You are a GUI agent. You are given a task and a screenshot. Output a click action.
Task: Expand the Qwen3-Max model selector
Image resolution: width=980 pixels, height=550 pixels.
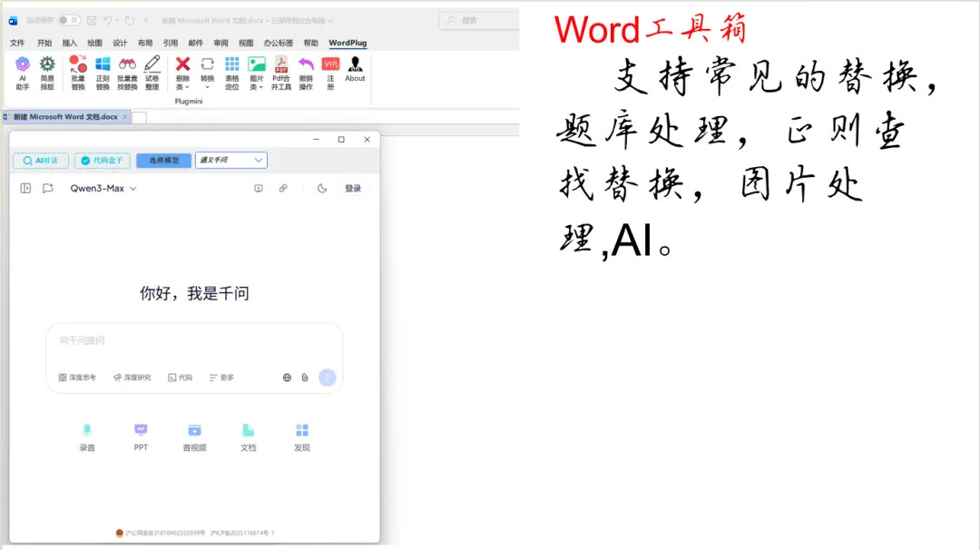click(x=103, y=188)
